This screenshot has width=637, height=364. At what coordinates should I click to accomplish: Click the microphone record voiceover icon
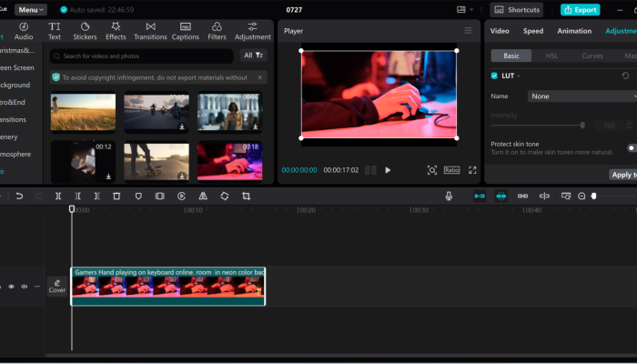[x=449, y=196]
